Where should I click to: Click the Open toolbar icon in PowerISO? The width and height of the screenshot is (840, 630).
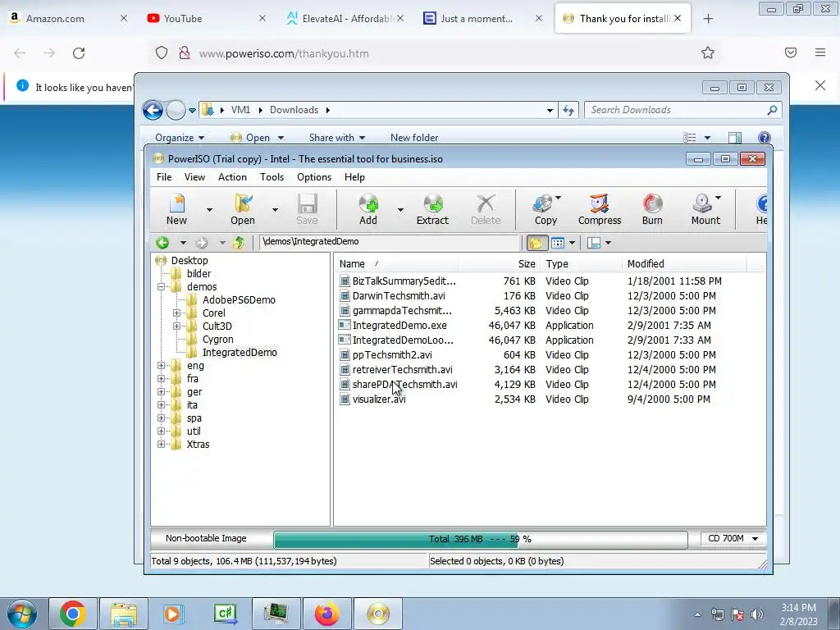tap(243, 209)
